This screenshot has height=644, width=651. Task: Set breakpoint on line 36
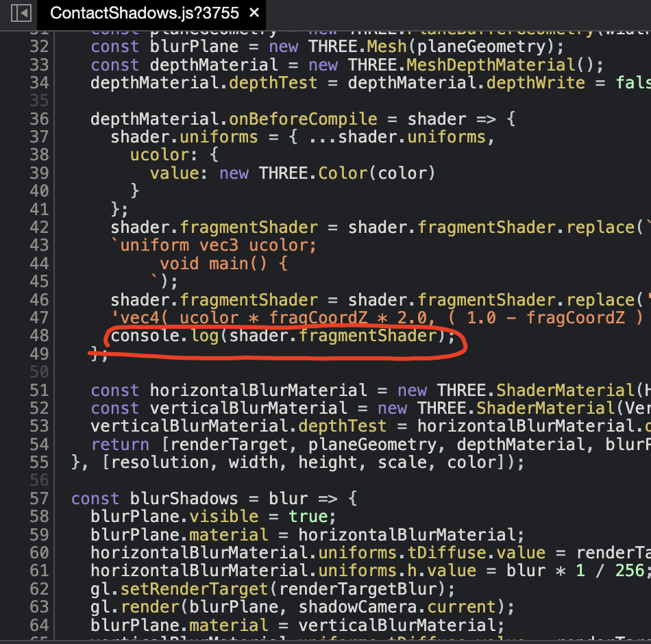point(40,119)
